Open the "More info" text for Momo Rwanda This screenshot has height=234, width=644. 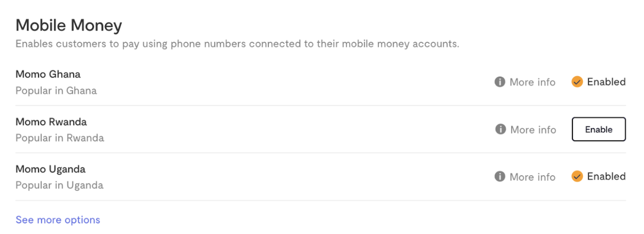click(533, 130)
